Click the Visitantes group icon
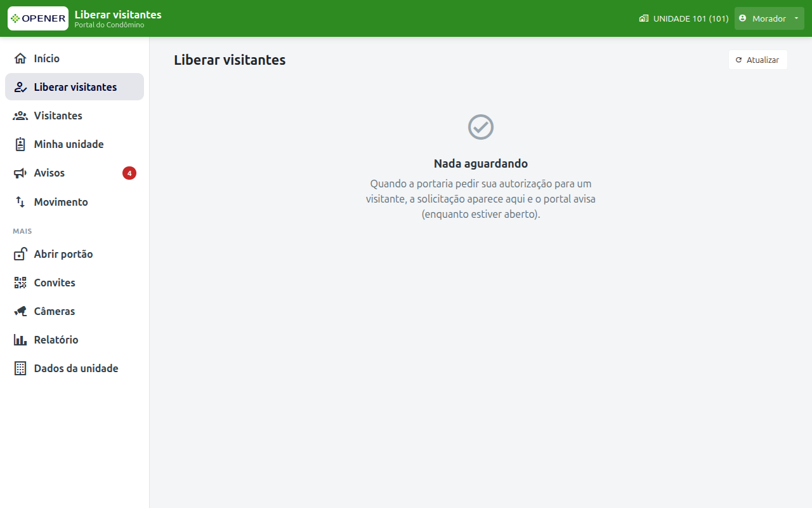Viewport: 812px width, 508px height. coord(20,116)
